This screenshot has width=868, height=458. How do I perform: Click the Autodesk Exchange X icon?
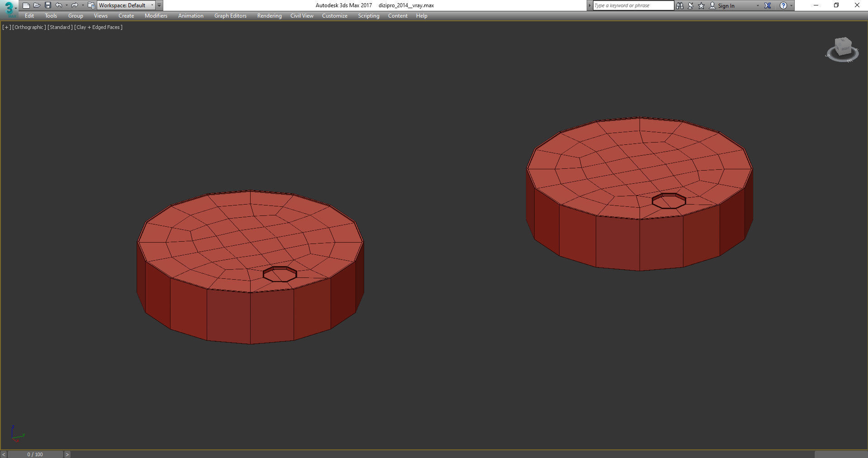click(768, 5)
